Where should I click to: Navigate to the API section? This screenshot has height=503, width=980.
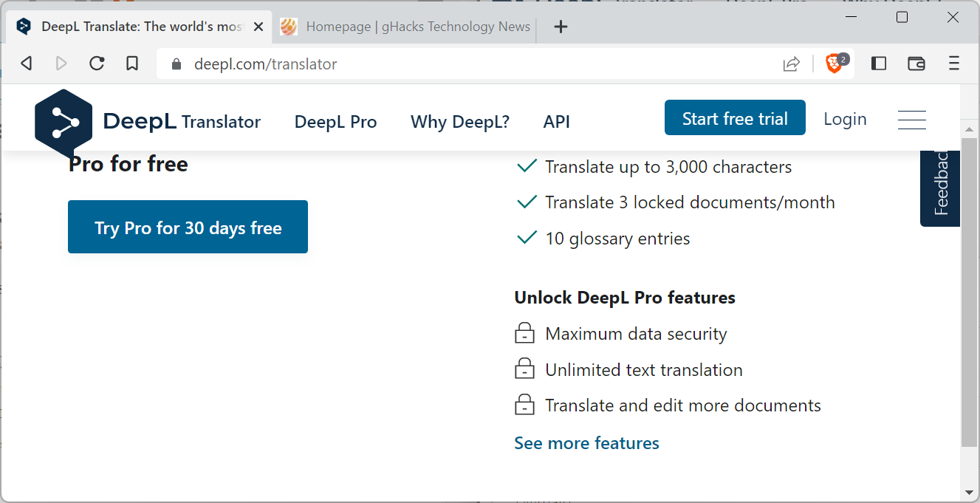[x=557, y=122]
